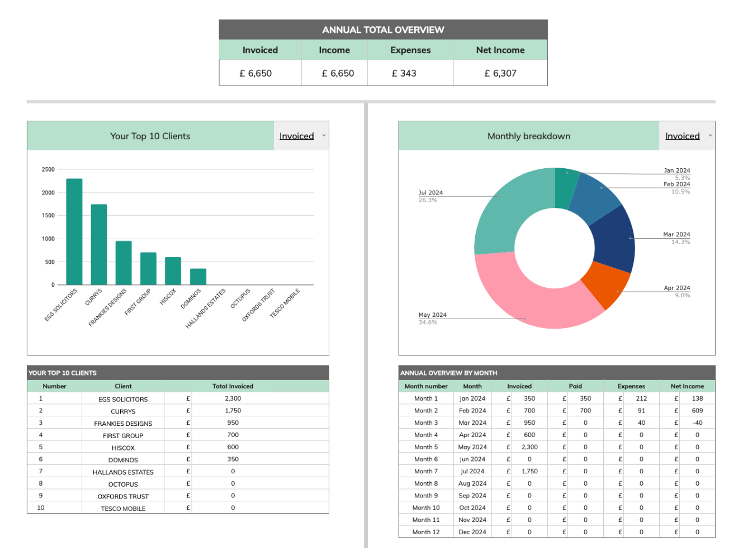Viewport: 743px width, 560px height.
Task: Click the EGS SOLICITORS bar in the chart
Action: tap(74, 232)
